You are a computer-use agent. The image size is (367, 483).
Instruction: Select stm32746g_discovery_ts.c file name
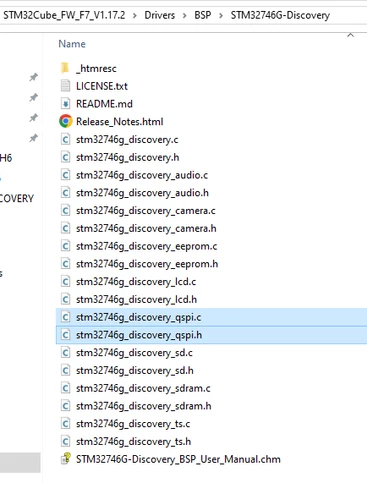(x=133, y=424)
